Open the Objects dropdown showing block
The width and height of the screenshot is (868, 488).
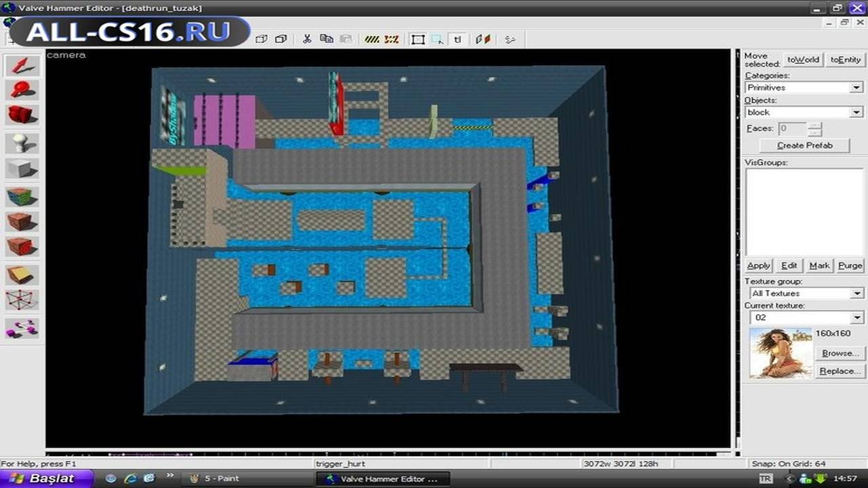click(804, 112)
